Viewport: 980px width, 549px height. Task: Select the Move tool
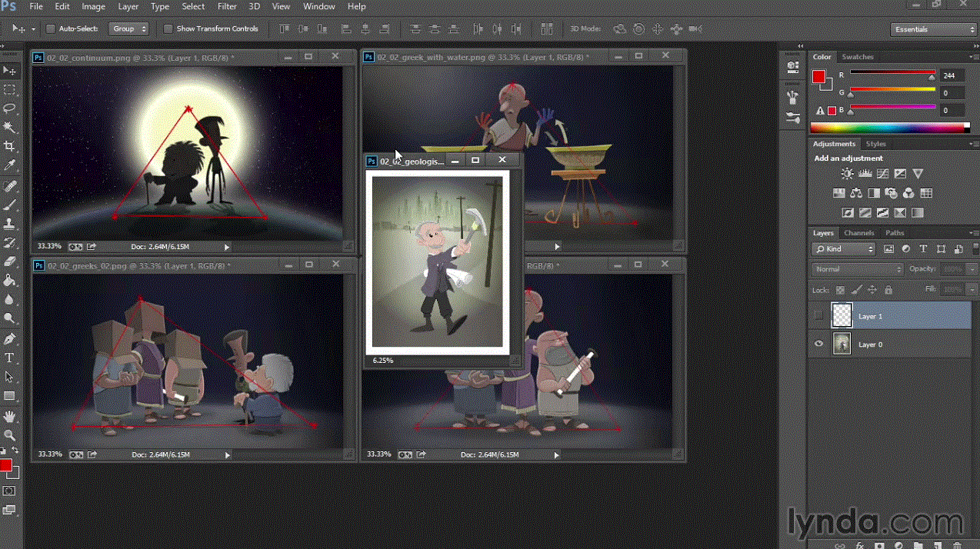[x=10, y=71]
